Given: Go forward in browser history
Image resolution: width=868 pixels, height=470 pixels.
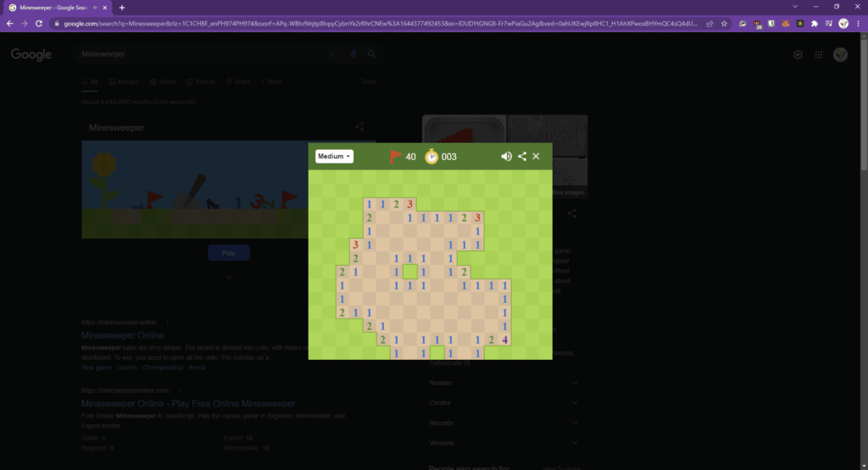Looking at the screenshot, I should click(25, 24).
